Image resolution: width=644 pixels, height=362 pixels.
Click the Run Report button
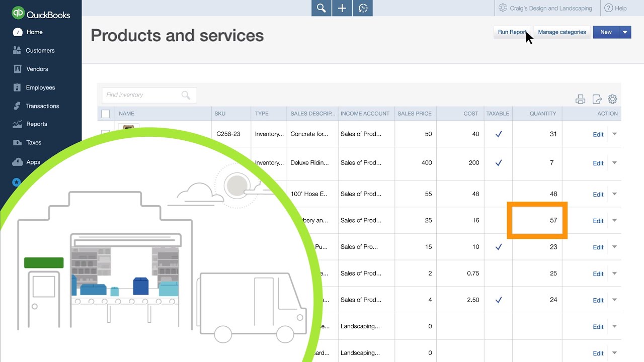512,32
